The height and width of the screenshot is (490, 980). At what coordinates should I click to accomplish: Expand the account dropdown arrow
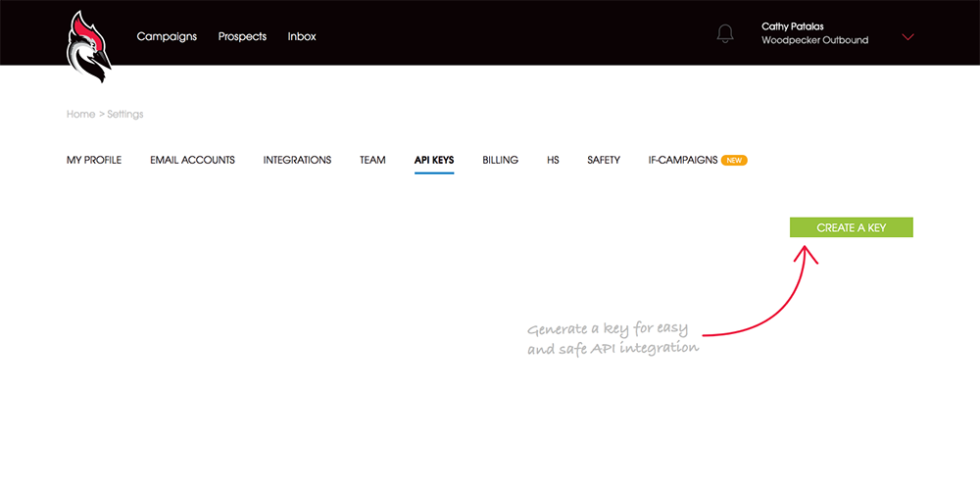908,37
